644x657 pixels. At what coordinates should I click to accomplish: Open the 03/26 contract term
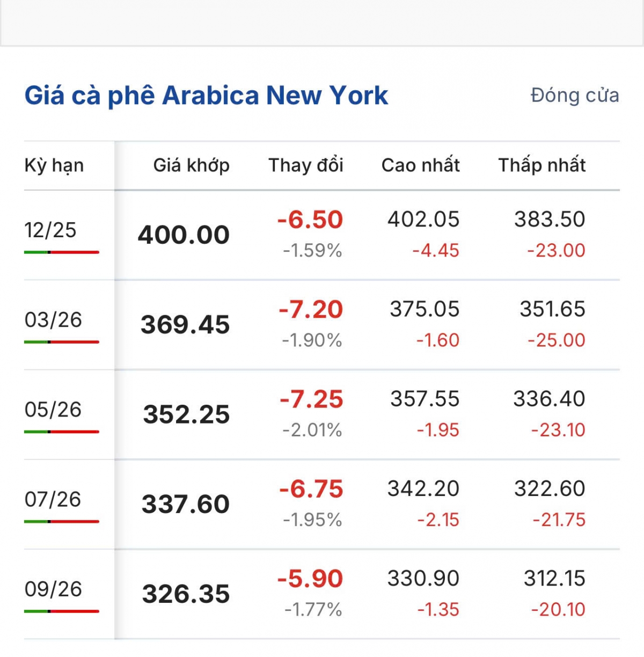click(53, 320)
